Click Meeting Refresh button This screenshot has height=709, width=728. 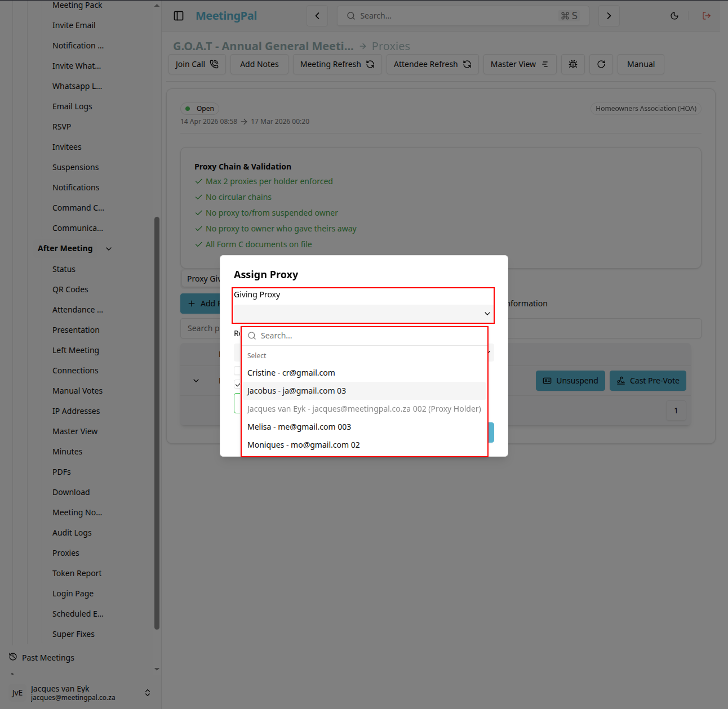coord(338,64)
